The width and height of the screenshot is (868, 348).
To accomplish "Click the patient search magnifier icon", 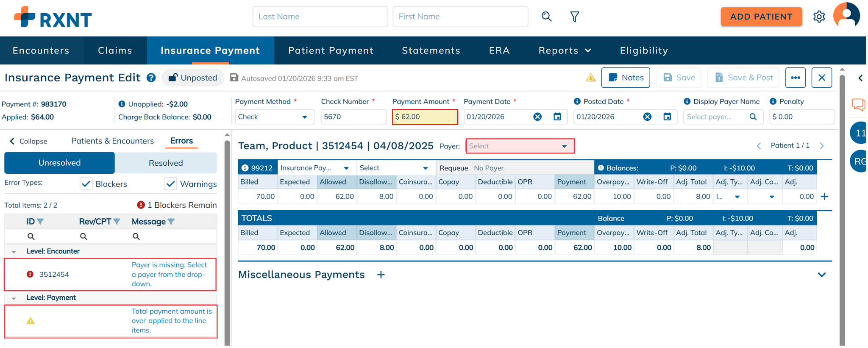I will coord(546,17).
